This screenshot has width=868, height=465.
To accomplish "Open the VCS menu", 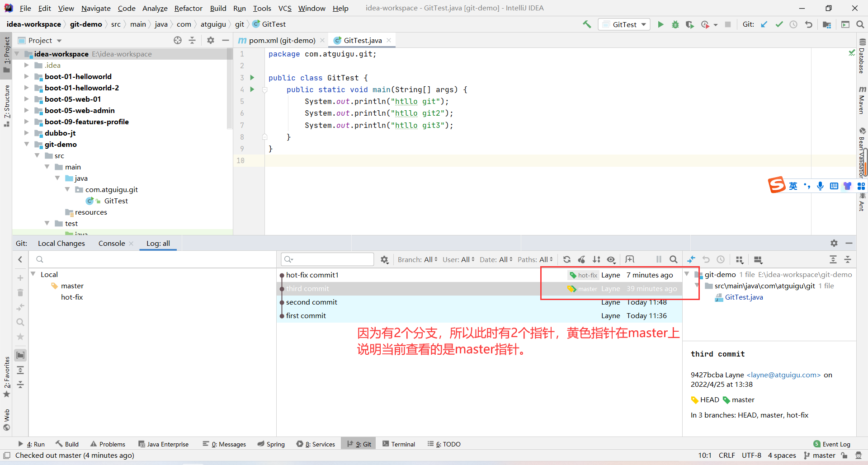I will 285,8.
